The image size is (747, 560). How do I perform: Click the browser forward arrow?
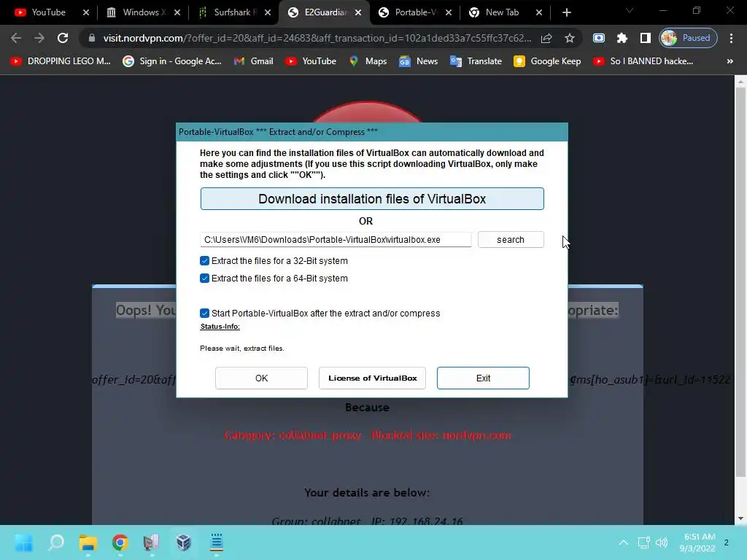click(39, 38)
